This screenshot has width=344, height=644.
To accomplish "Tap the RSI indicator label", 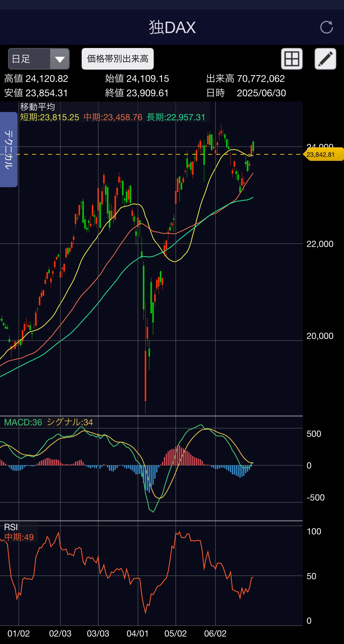I will click(11, 527).
